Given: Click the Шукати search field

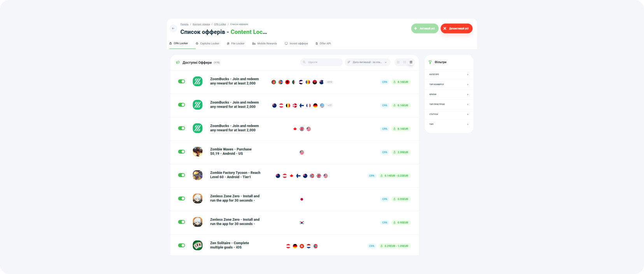Looking at the screenshot, I should 321,62.
